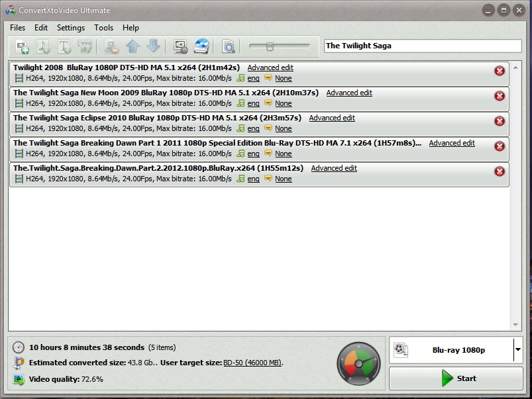Click the add subtitle (T) toolbar icon

tap(64, 46)
